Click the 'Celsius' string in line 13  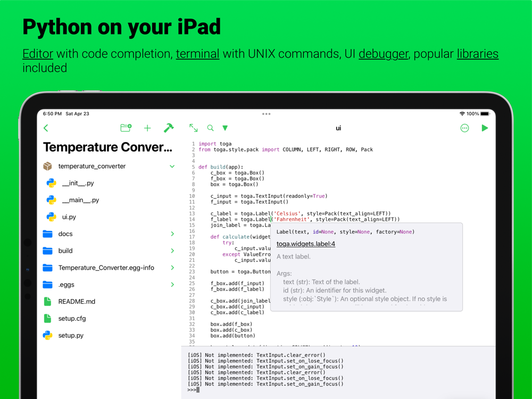point(287,213)
